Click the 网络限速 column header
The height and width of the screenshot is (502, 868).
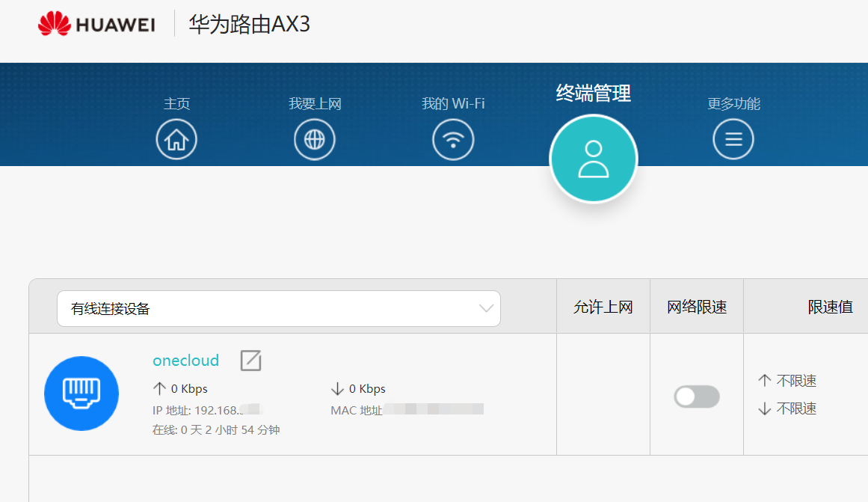pyautogui.click(x=697, y=307)
